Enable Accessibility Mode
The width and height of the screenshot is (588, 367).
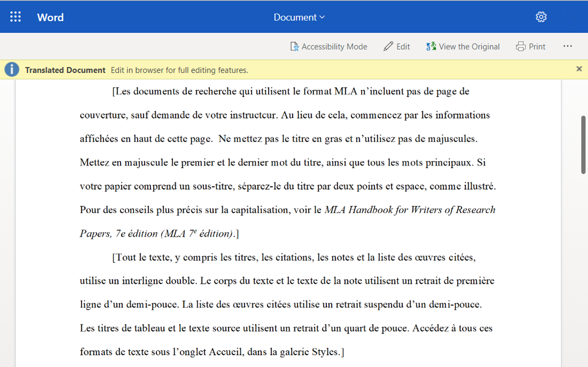(328, 46)
